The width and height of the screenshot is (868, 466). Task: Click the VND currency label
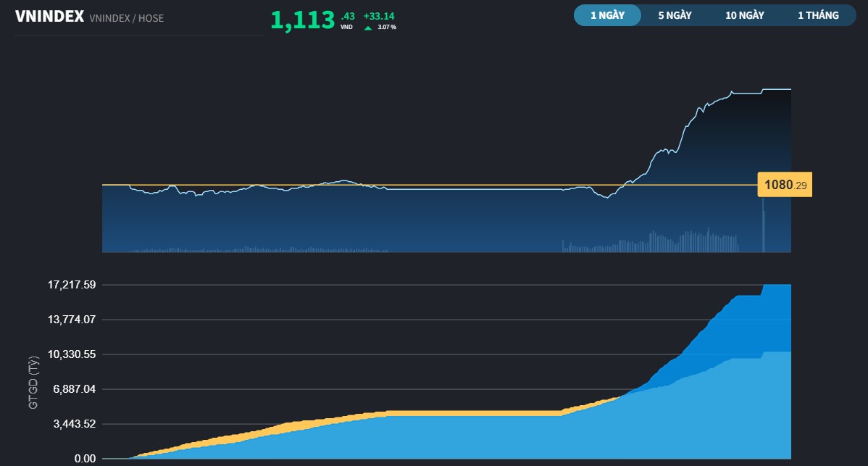(346, 27)
